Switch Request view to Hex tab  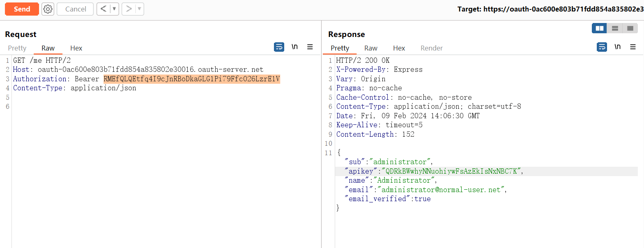pyautogui.click(x=76, y=48)
